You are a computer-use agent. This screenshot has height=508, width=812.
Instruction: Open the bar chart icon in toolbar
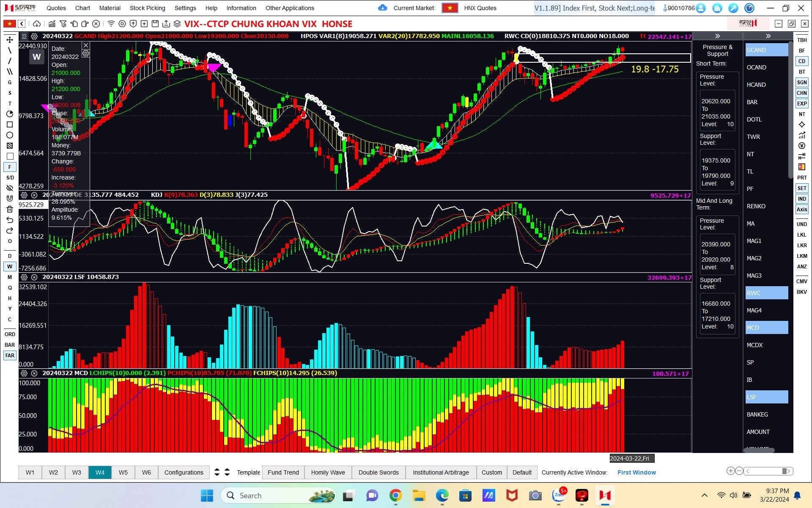(52, 24)
